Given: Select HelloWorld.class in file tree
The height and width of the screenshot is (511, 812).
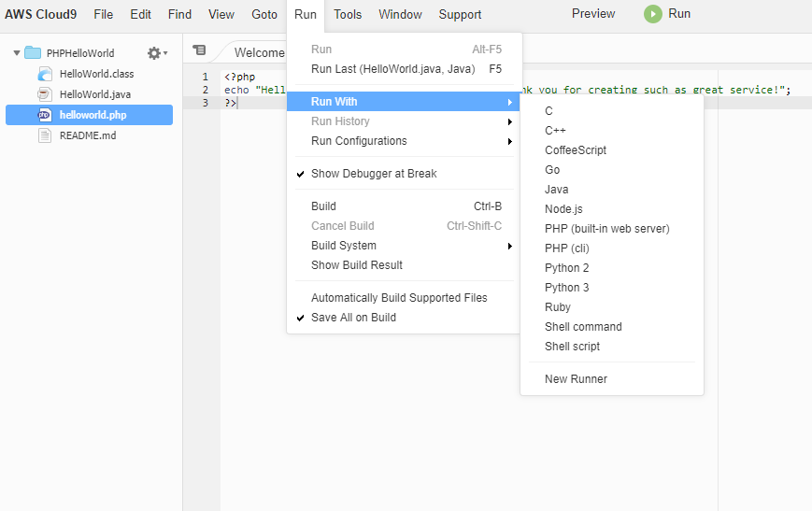Looking at the screenshot, I should tap(97, 74).
